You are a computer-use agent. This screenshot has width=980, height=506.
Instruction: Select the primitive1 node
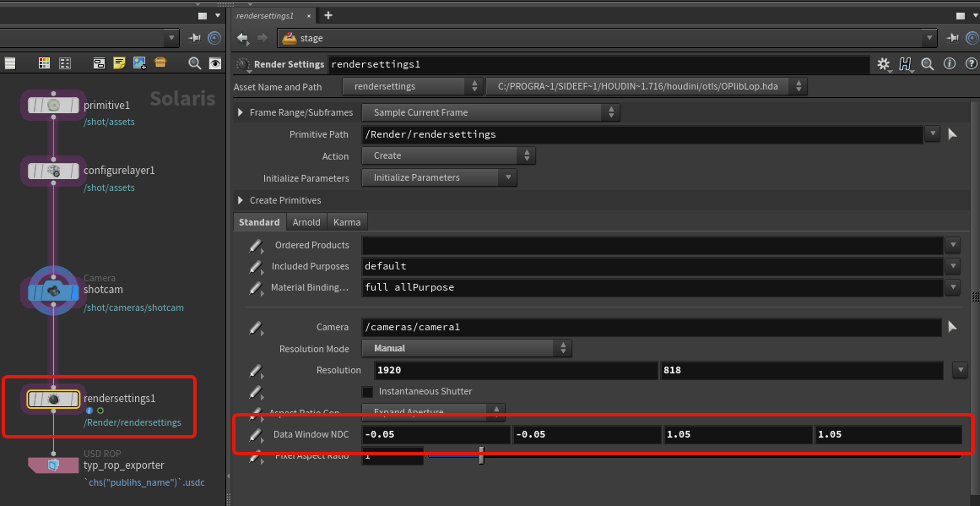pos(54,105)
